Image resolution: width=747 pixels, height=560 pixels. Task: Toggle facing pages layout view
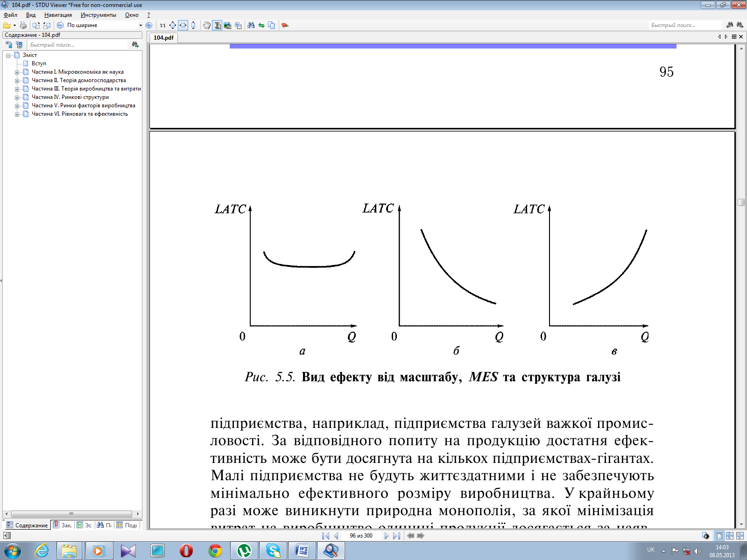point(729,536)
